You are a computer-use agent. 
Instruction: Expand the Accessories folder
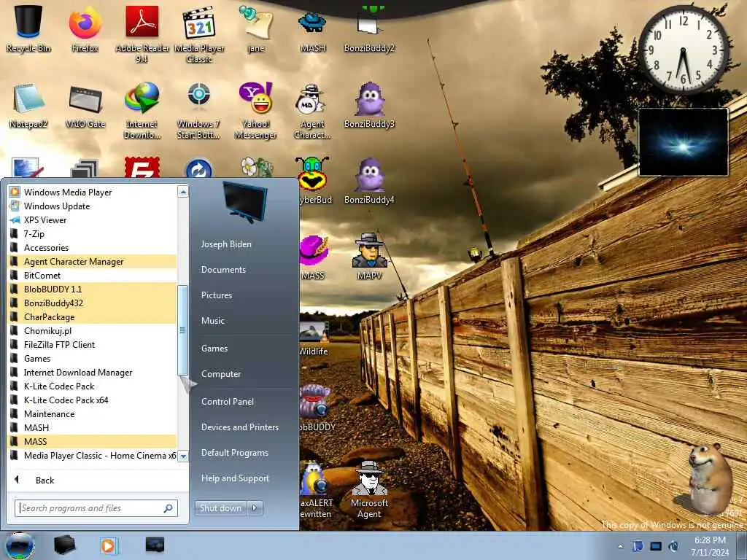(x=92, y=247)
